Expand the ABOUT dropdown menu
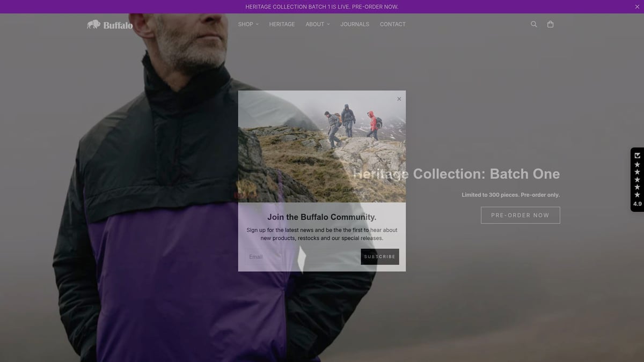The width and height of the screenshot is (644, 362). [x=315, y=24]
